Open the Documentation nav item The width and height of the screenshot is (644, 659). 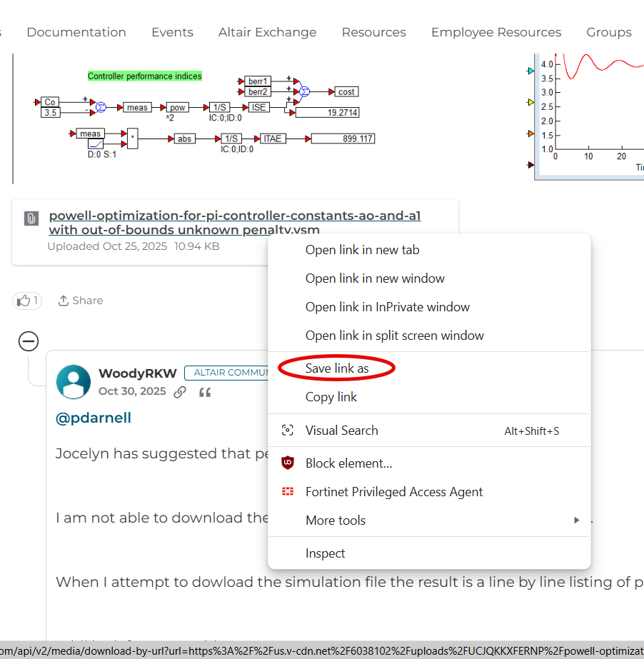pos(76,32)
